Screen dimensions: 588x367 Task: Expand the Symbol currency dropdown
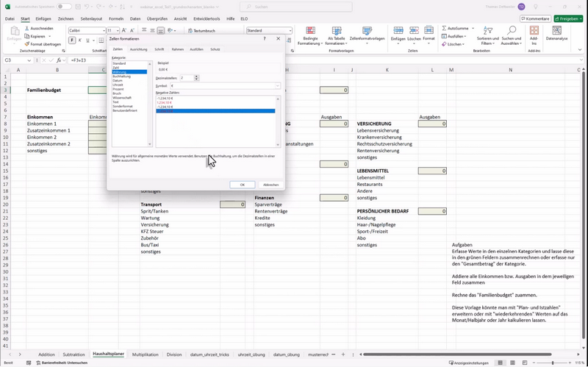point(278,86)
